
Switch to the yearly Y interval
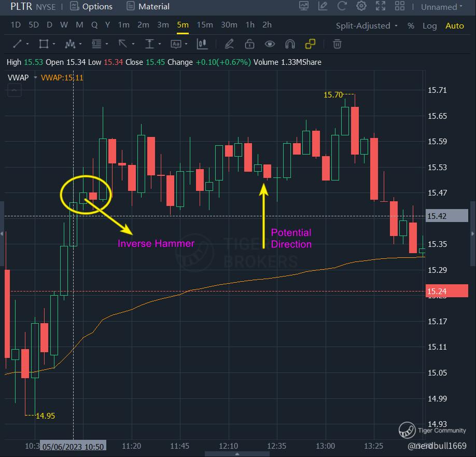(x=107, y=25)
